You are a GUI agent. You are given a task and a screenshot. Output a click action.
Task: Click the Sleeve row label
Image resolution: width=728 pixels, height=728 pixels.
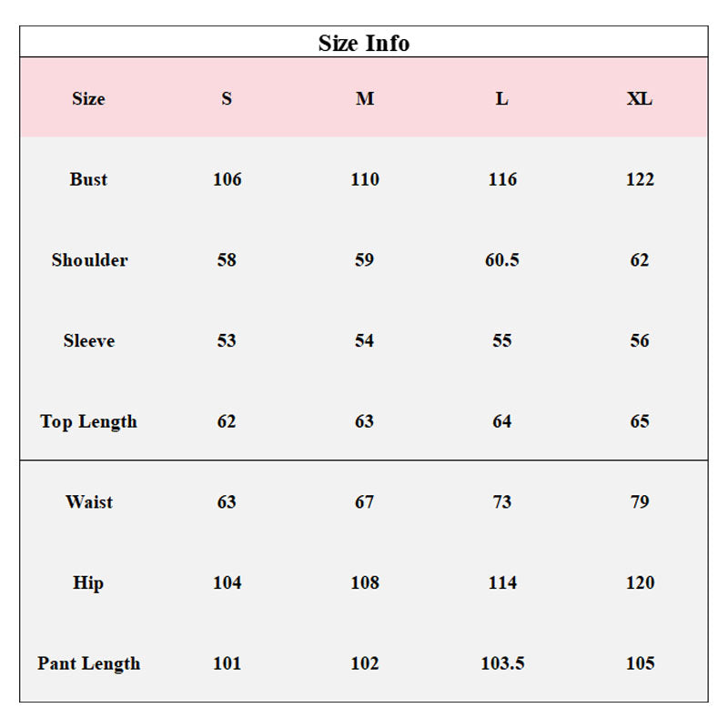coord(89,340)
